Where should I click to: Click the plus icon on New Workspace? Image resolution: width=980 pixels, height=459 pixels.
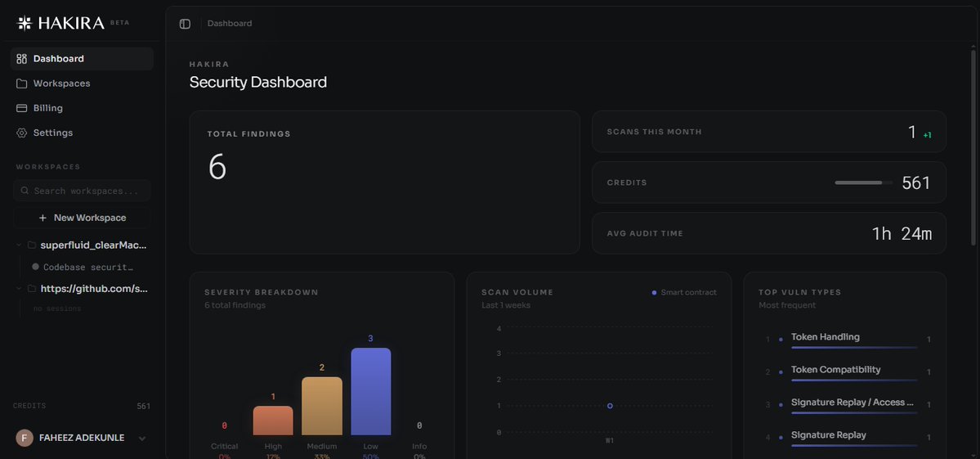(x=43, y=218)
